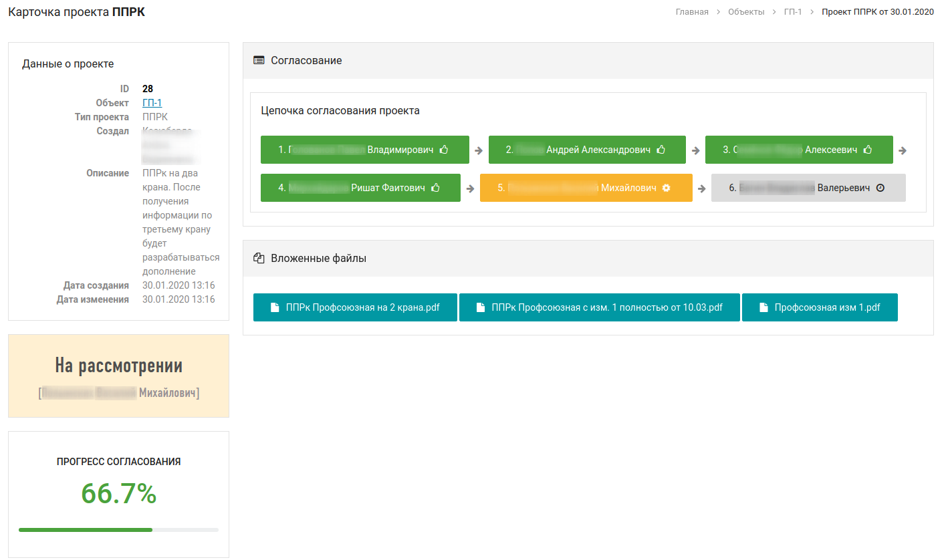
Task: Click the gear icon on step 5 Михайлович
Action: (x=666, y=188)
